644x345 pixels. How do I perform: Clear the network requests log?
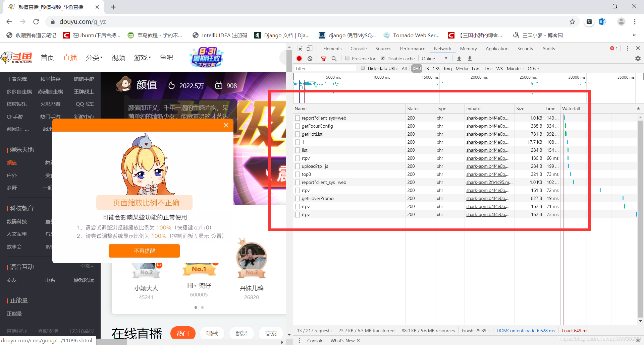pyautogui.click(x=310, y=58)
